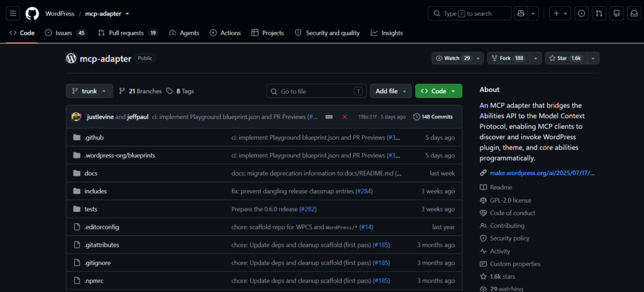This screenshot has width=644, height=292.
Task: Click the WordPress logo beside mcp-adapter
Action: point(71,59)
